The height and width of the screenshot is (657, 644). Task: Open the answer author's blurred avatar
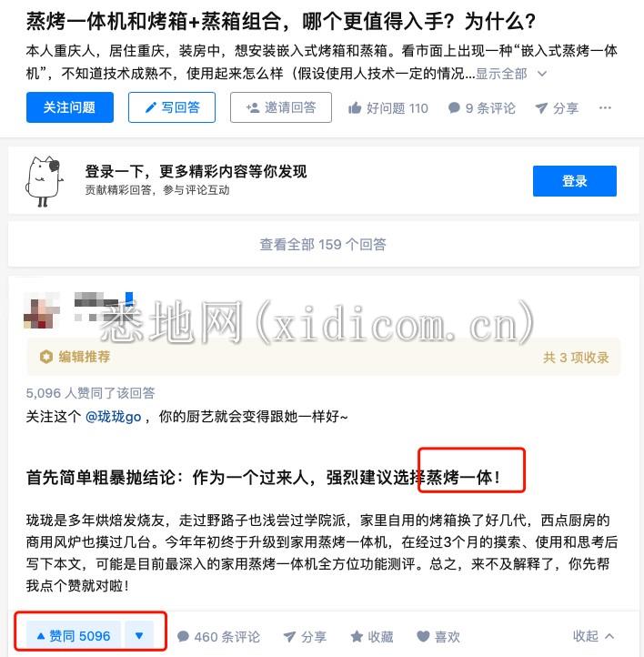point(42,310)
